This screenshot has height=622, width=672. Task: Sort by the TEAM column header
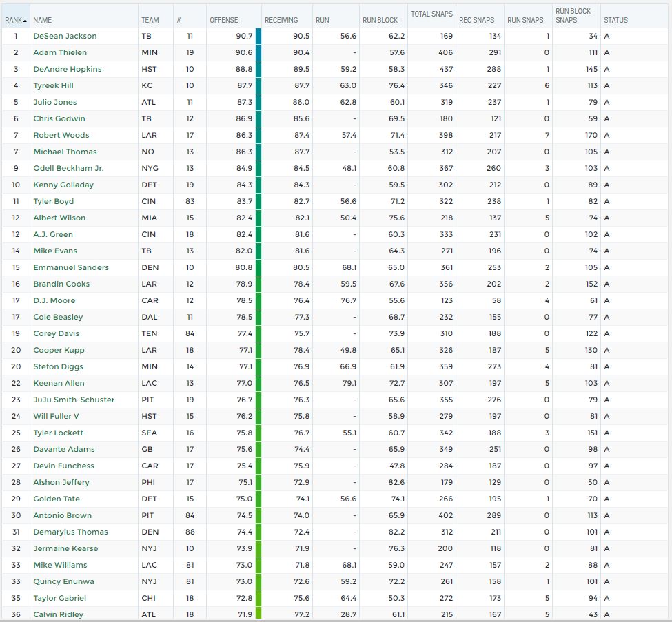(x=150, y=21)
